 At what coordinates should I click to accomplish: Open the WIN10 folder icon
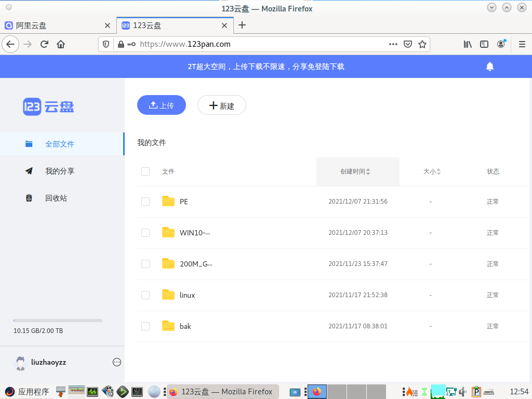point(168,232)
